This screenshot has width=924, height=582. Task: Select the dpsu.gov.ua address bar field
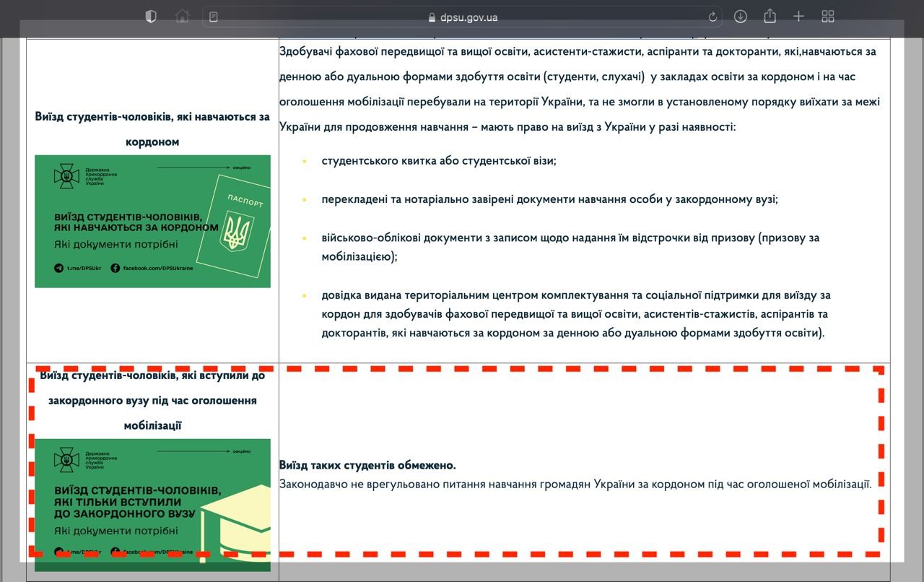463,17
